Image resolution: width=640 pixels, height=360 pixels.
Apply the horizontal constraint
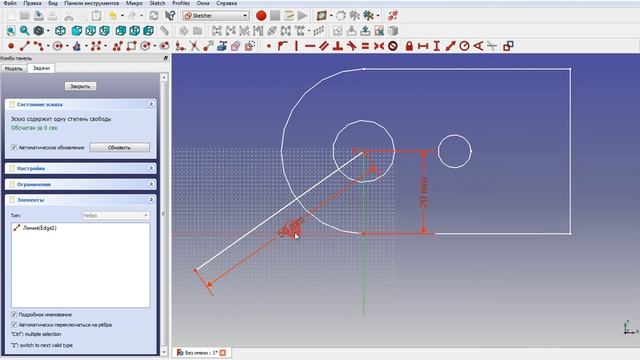(310, 46)
